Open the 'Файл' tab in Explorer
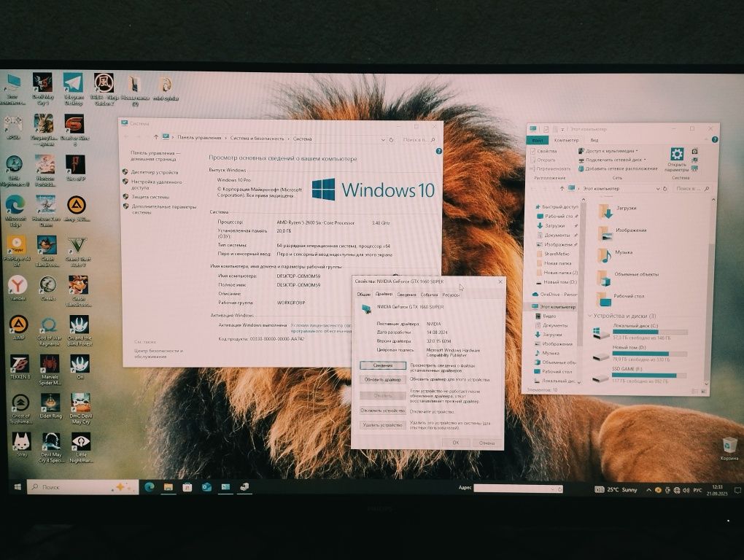 click(x=538, y=140)
